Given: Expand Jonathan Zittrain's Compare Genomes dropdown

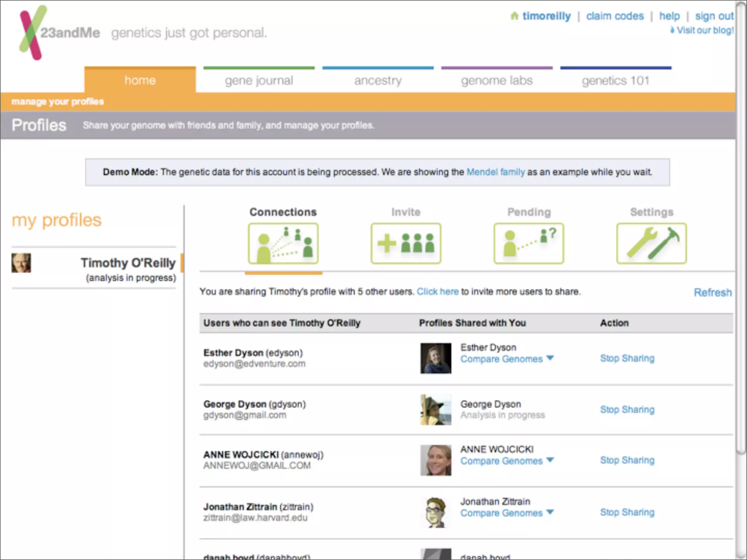Looking at the screenshot, I should tap(550, 512).
